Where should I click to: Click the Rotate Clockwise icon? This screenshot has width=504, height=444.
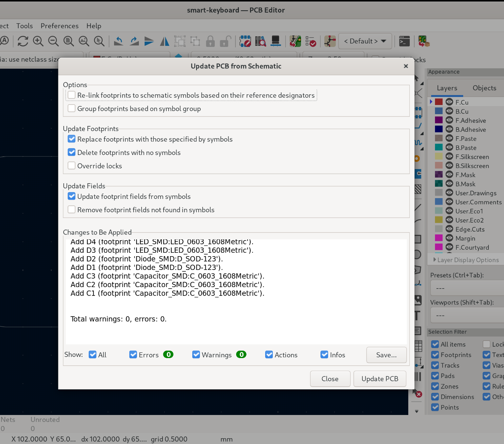tap(134, 41)
